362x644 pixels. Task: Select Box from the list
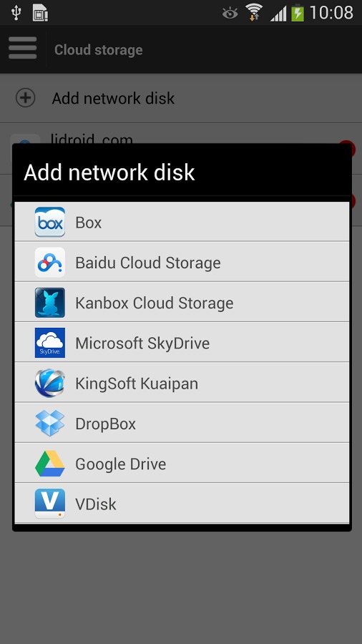(182, 222)
